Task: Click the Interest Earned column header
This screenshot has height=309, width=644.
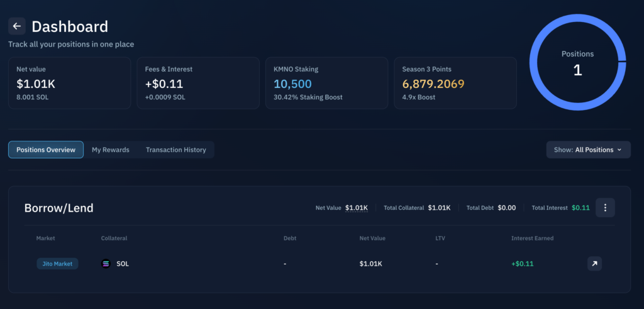Action: pyautogui.click(x=532, y=239)
